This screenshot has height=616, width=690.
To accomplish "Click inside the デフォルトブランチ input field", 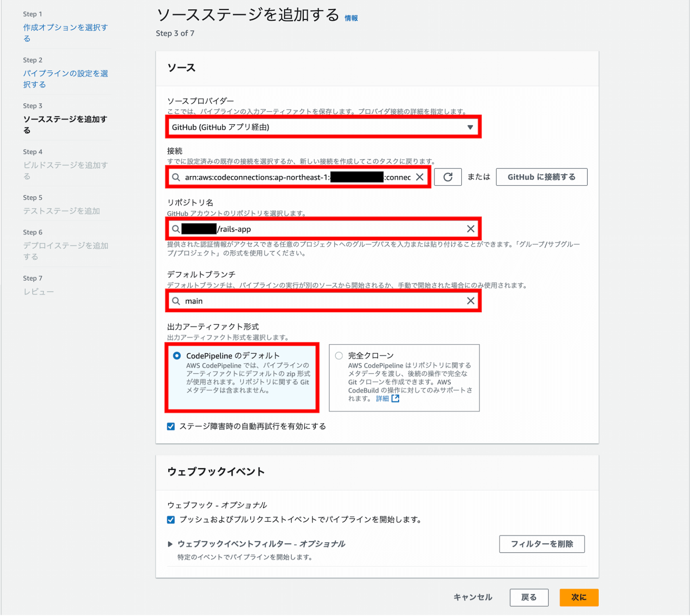I will pyautogui.click(x=318, y=301).
